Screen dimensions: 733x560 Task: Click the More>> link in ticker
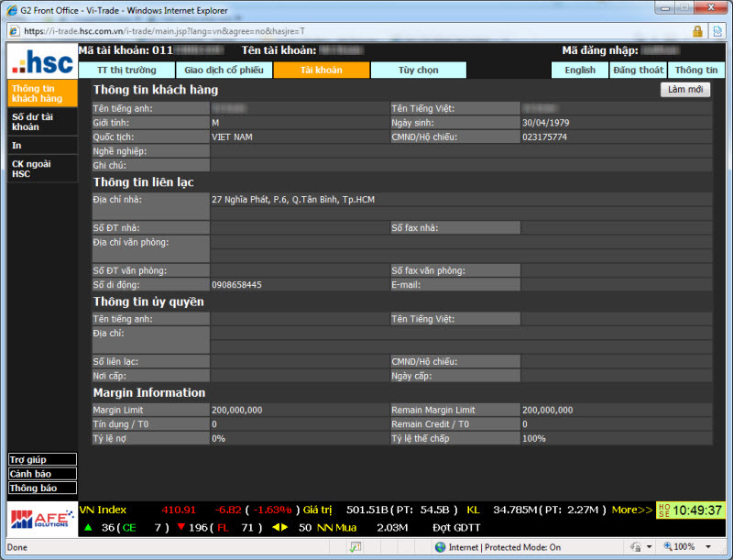(x=632, y=510)
